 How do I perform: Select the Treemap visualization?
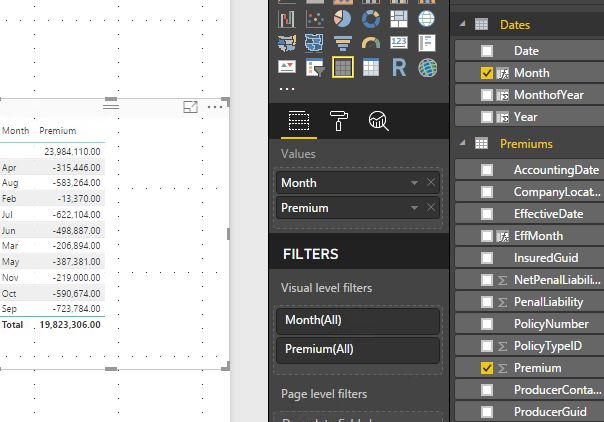(399, 19)
